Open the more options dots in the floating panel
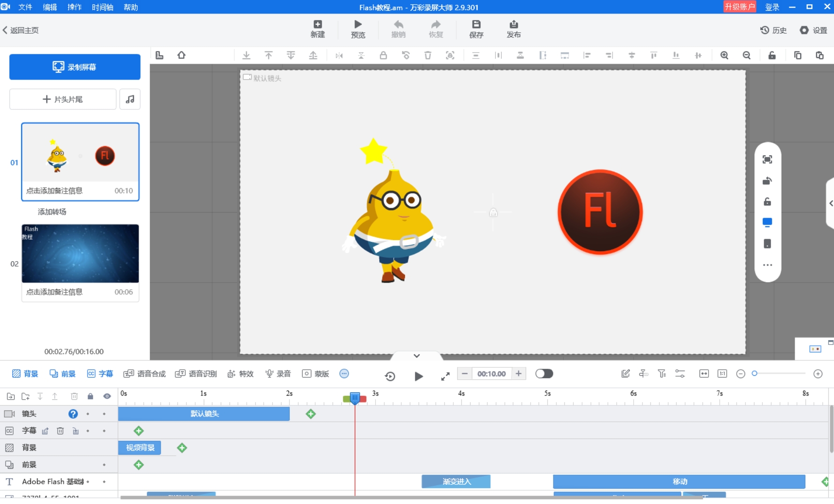 [x=767, y=265]
